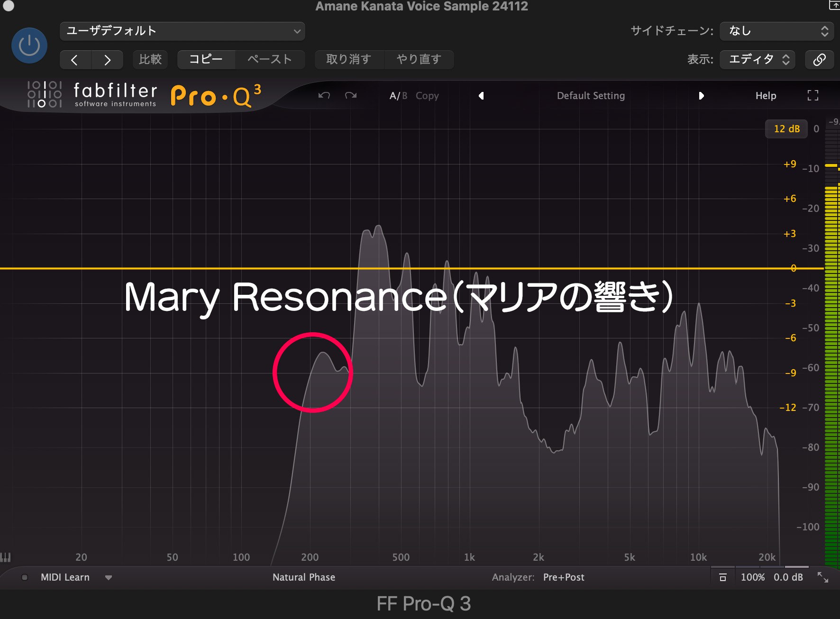
Task: Click the link chain icon button
Action: point(819,60)
